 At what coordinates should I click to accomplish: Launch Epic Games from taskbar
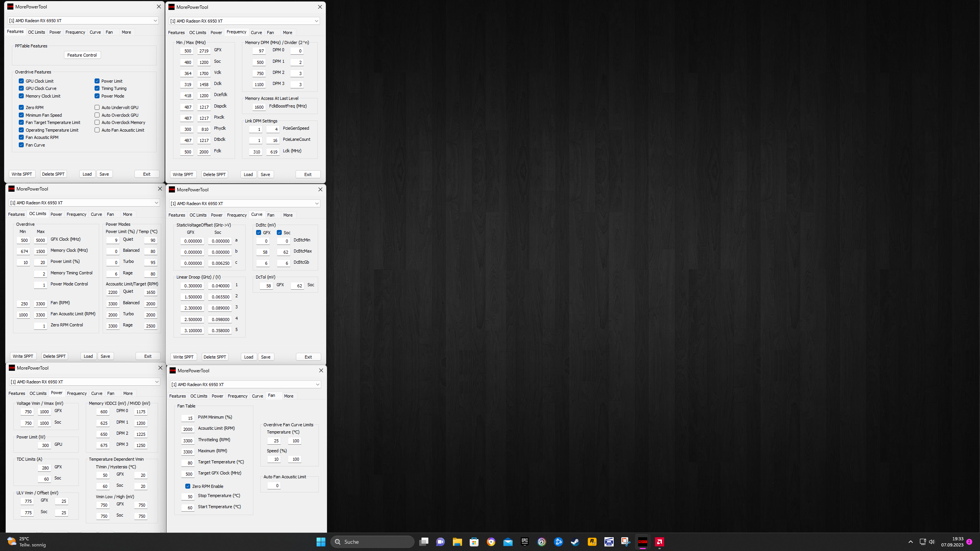pos(524,542)
